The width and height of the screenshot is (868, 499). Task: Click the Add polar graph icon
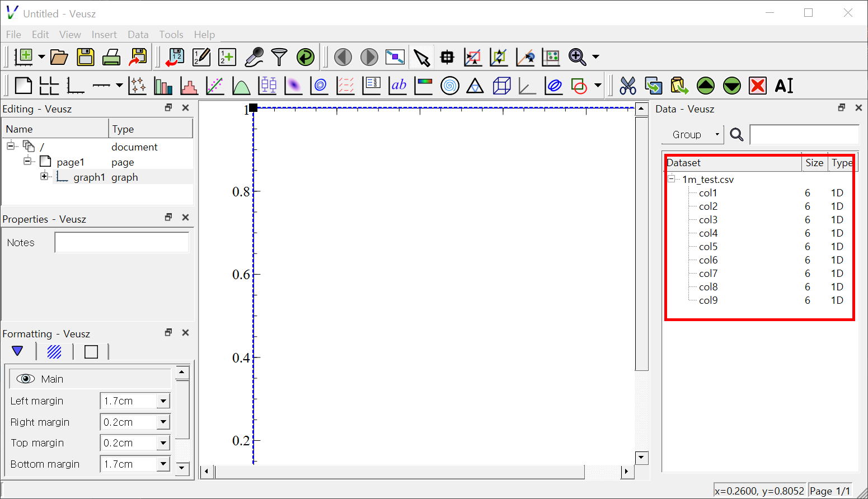point(450,86)
